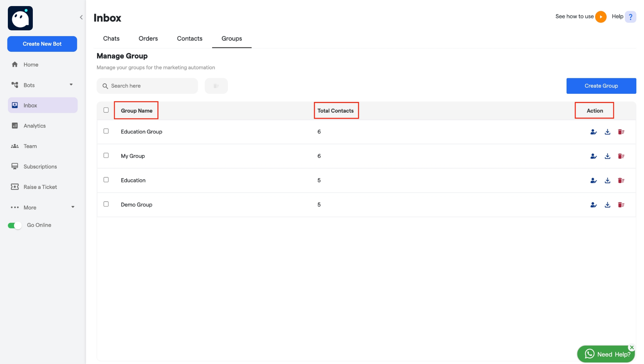Edit contacts of My Group
Viewport: 644px width, 364px height.
(x=593, y=156)
